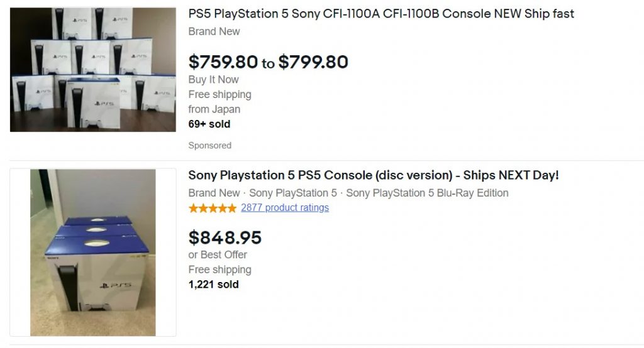The image size is (644, 348).
Task: Click Brand New under the CFI-1100A listing title
Action: pyautogui.click(x=214, y=31)
